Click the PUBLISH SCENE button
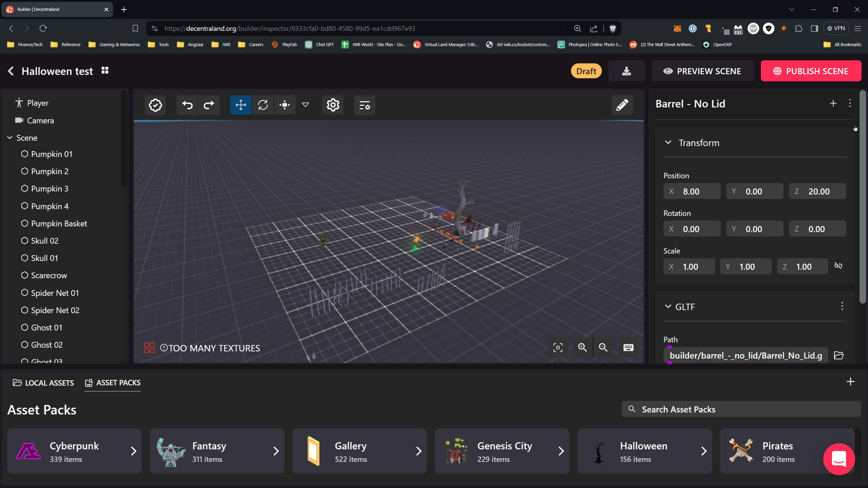 pos(811,71)
